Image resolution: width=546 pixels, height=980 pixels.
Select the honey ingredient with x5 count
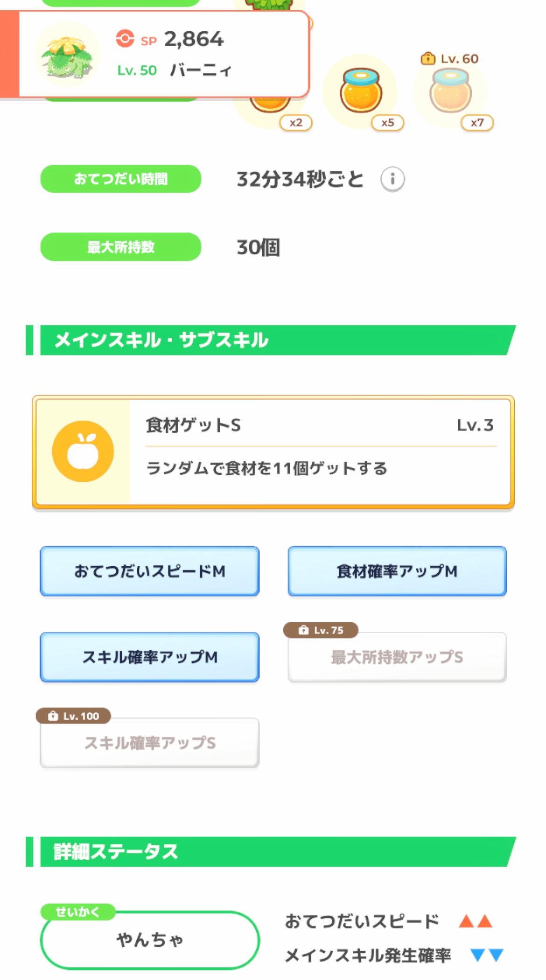point(361,92)
